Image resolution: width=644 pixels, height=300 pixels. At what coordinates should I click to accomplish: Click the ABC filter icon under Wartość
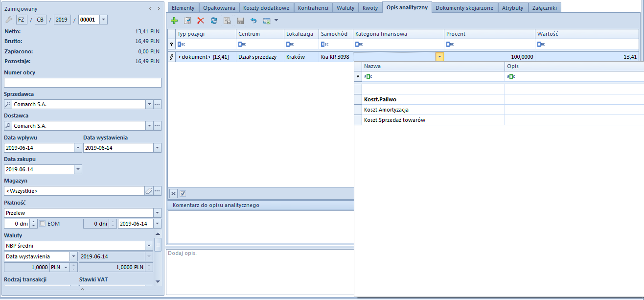[x=540, y=44]
